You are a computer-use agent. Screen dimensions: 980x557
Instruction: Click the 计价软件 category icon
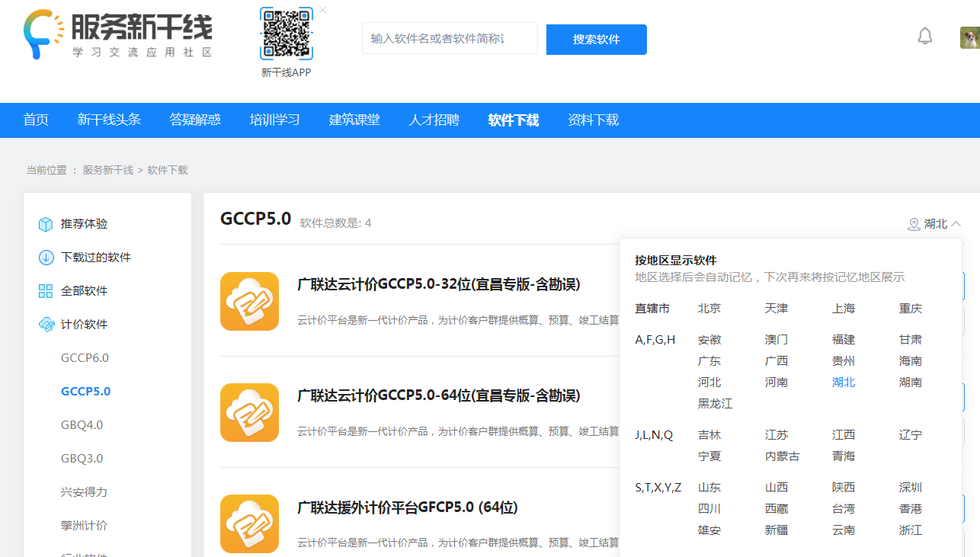pyautogui.click(x=46, y=325)
